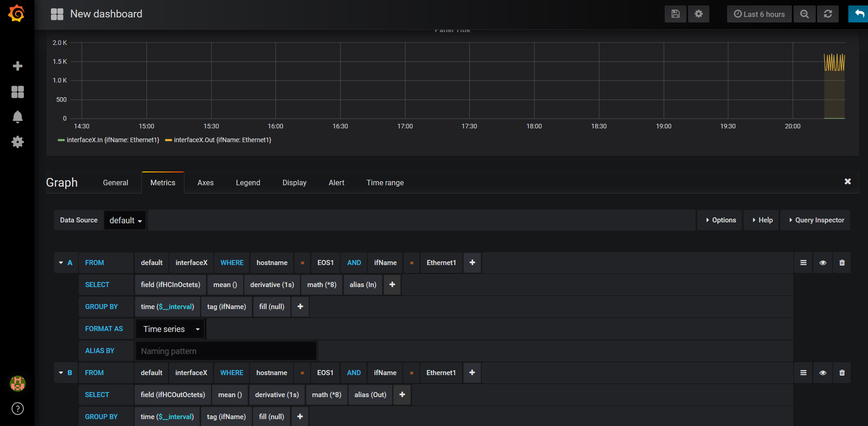
Task: Open the Alerting bell icon
Action: 17,116
